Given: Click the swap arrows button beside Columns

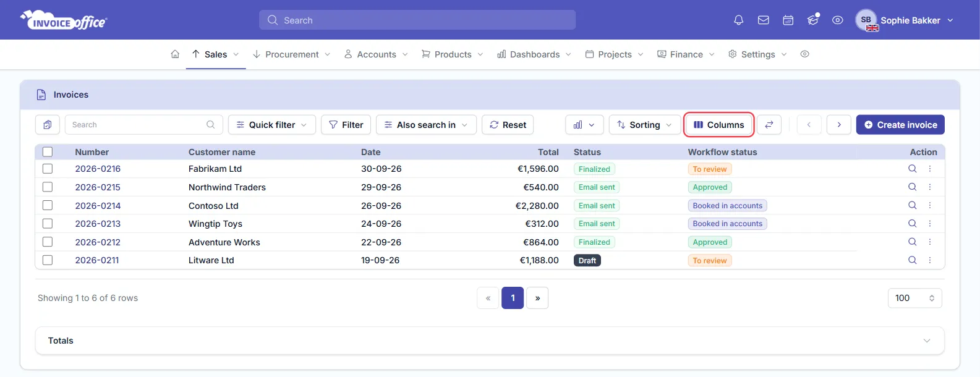Looking at the screenshot, I should pos(769,125).
